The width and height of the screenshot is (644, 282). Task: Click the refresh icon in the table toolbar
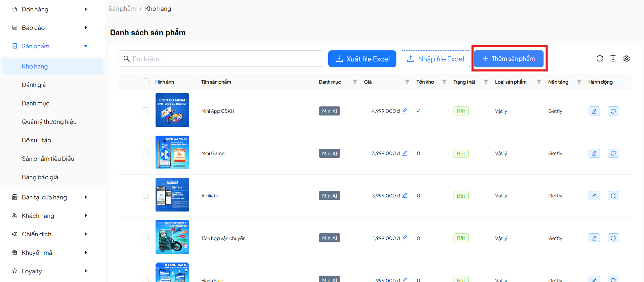(599, 59)
